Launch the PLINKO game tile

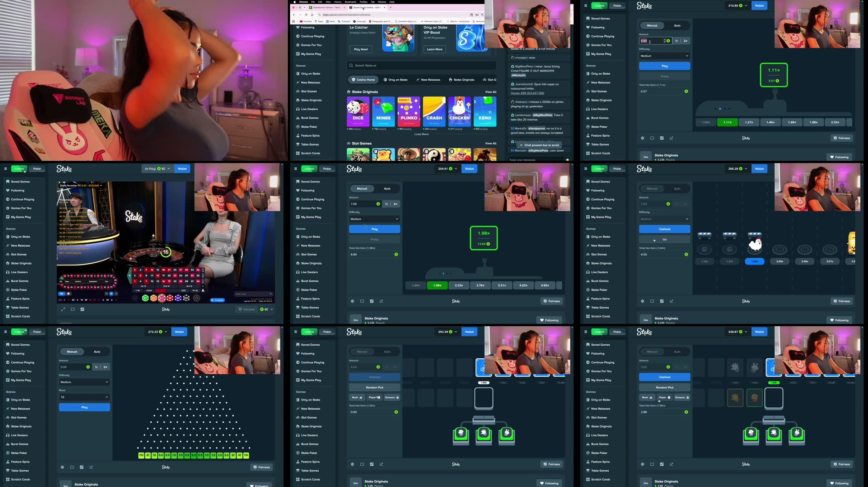[x=409, y=111]
